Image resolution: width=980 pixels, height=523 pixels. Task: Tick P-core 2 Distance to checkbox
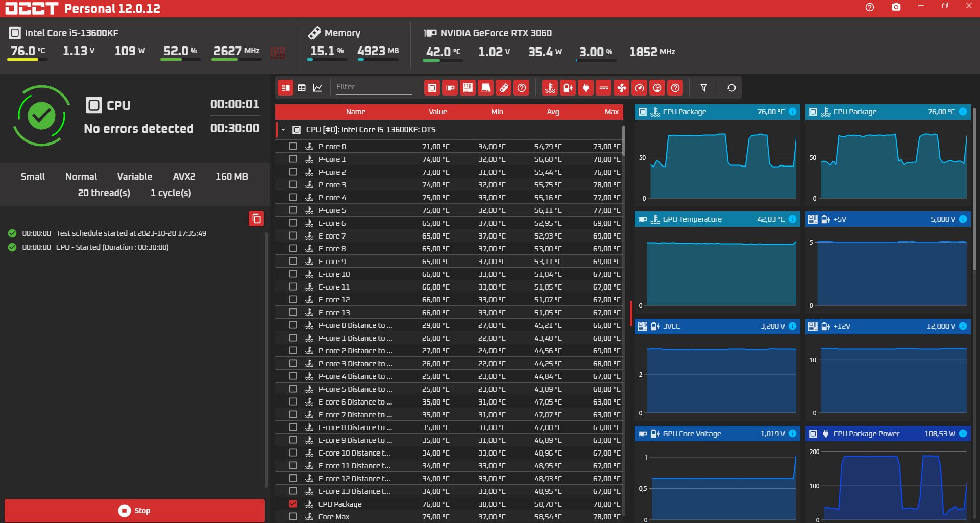click(x=293, y=350)
